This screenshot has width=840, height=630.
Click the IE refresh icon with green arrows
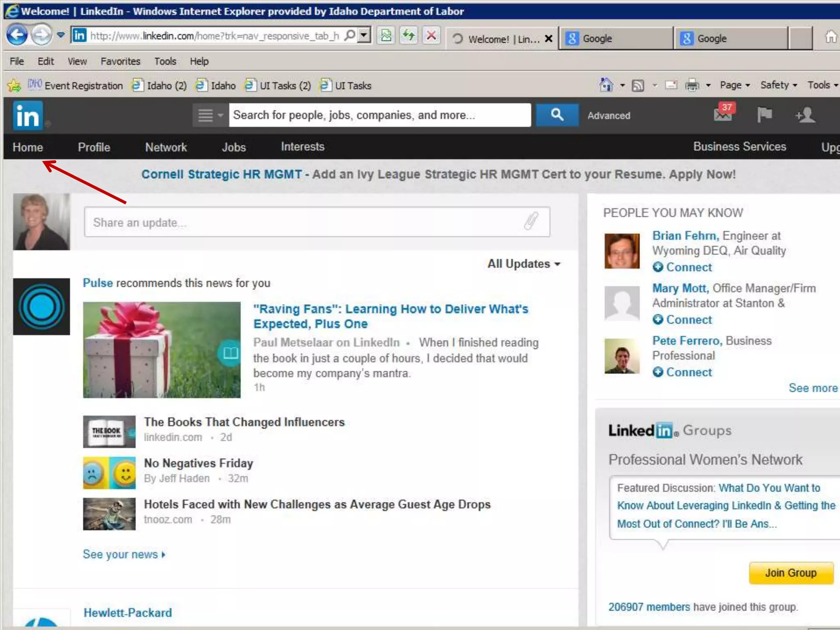pos(409,36)
